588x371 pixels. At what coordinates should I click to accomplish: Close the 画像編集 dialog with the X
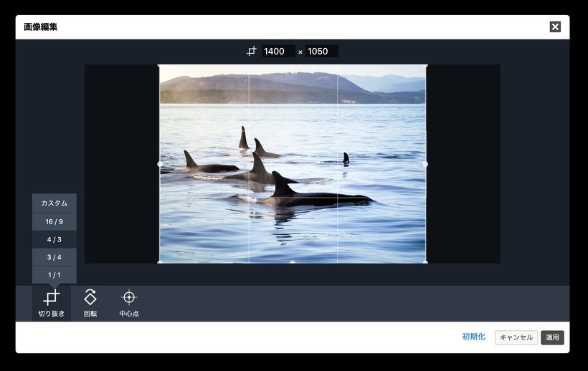coord(555,27)
